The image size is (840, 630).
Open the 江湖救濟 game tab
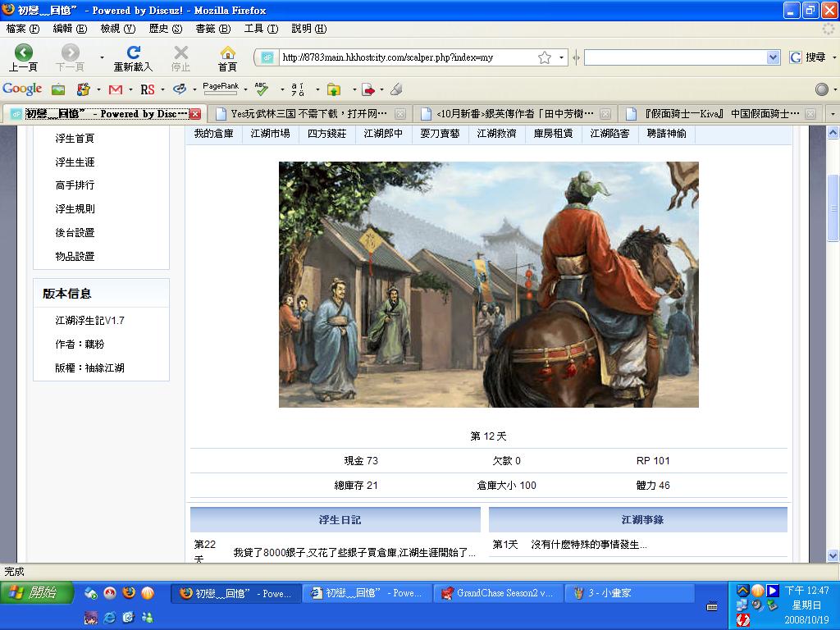[496, 134]
